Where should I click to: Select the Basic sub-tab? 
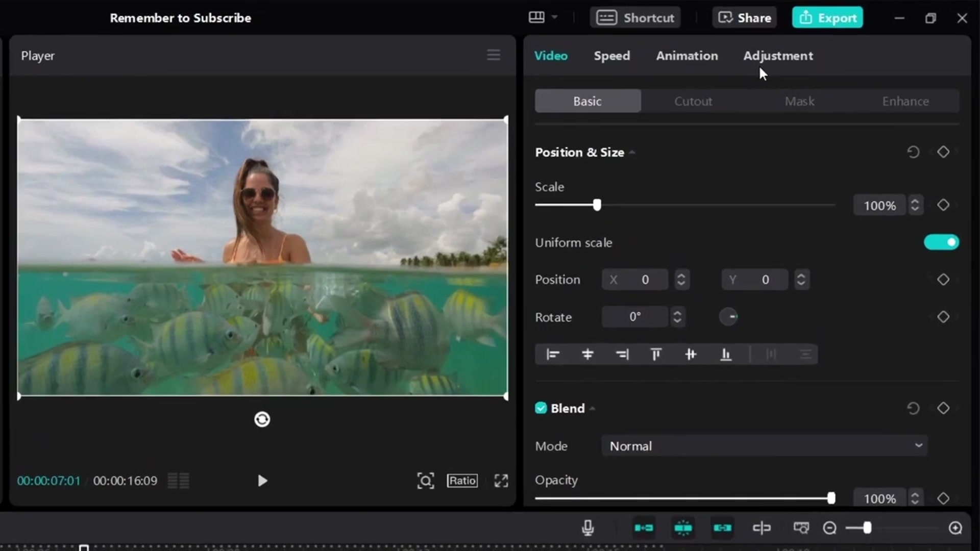(587, 101)
